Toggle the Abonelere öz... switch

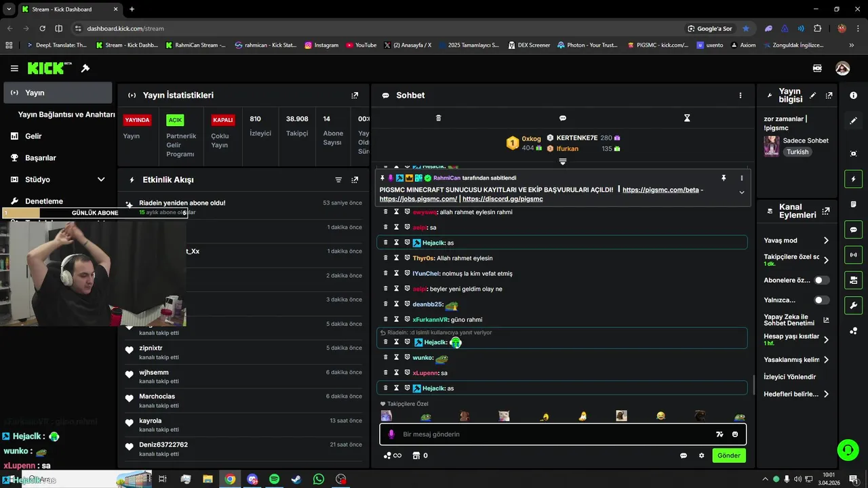[x=821, y=280]
